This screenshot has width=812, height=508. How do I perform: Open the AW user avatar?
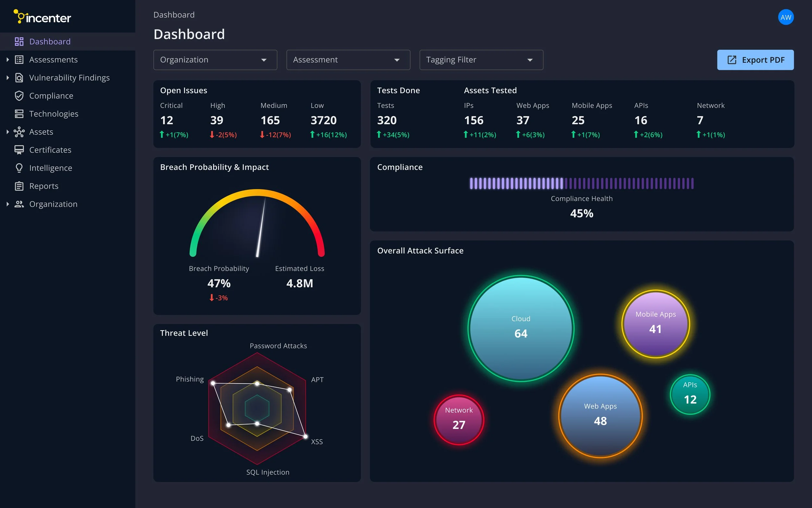click(786, 17)
